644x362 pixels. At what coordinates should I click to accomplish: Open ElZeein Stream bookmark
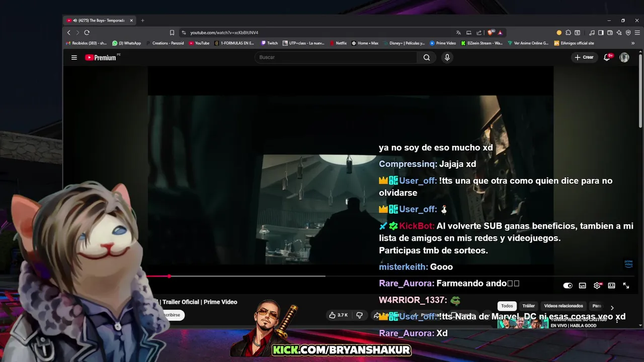481,43
